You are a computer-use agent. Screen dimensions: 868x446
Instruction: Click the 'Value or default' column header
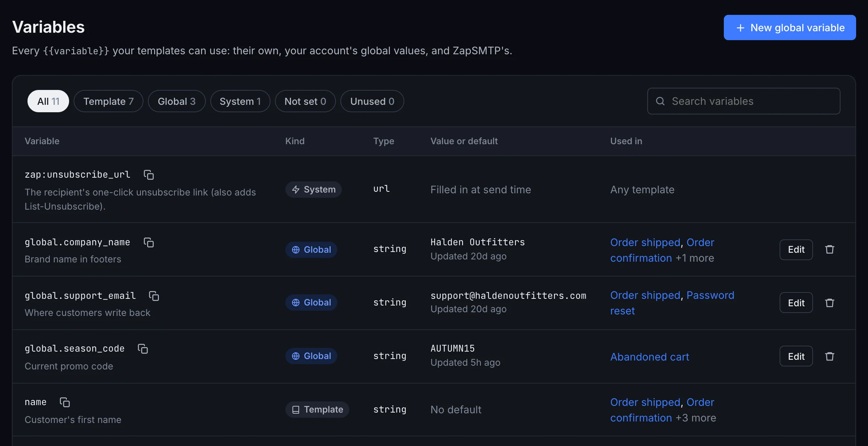pyautogui.click(x=464, y=141)
